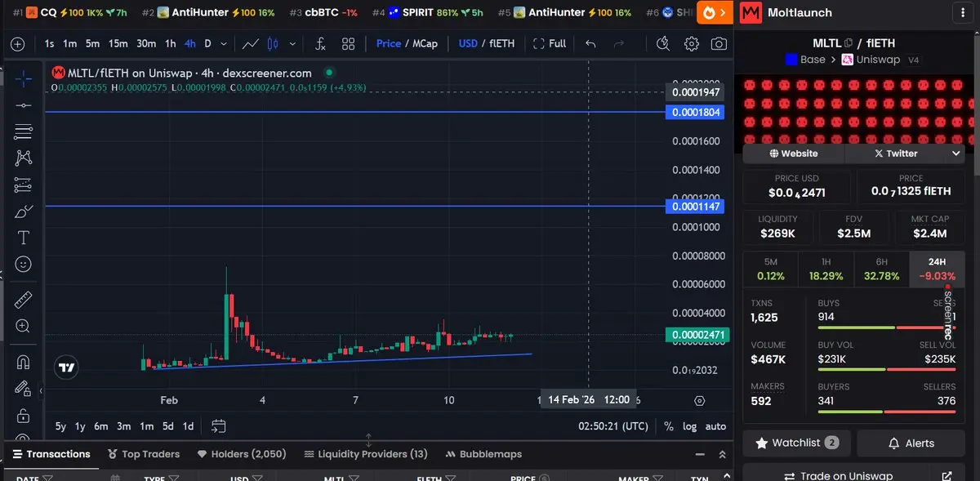The image size is (980, 481).
Task: Set date range to 5y
Action: tap(60, 426)
